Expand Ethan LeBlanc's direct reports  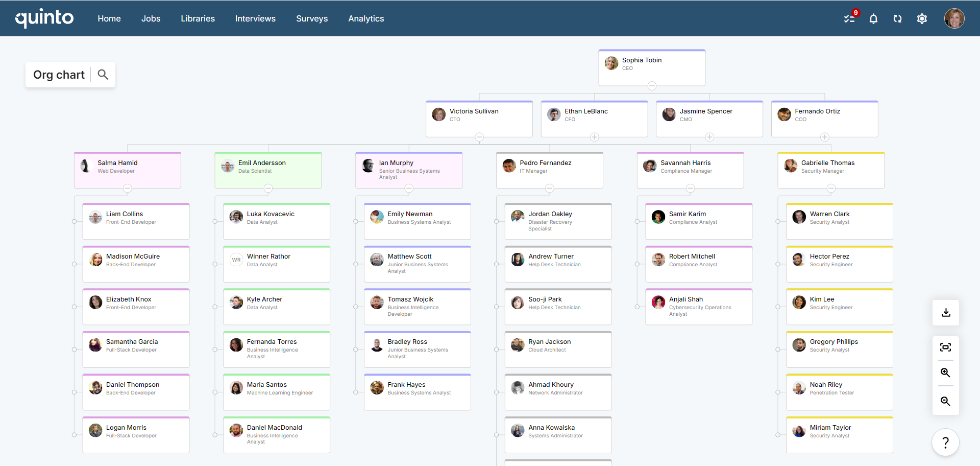coord(594,137)
